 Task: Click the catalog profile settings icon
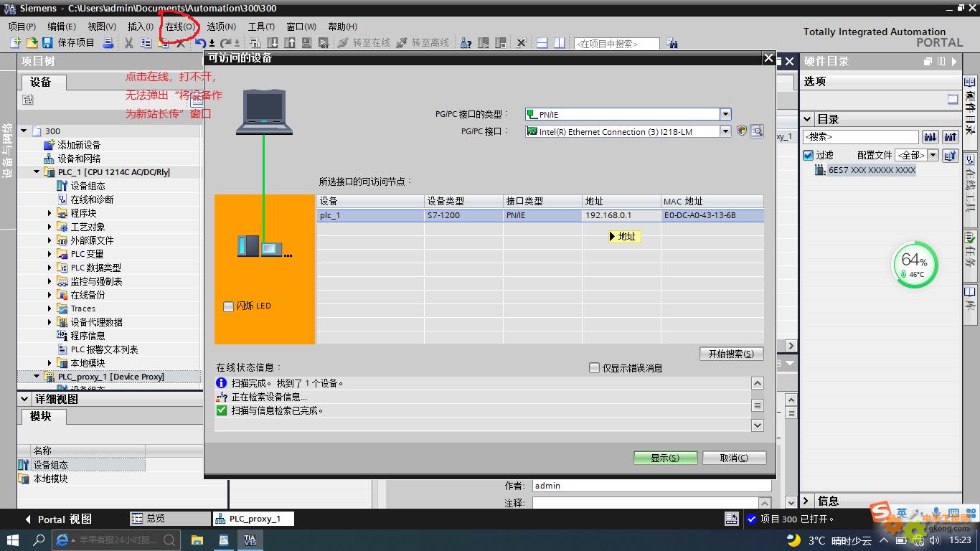tap(951, 155)
